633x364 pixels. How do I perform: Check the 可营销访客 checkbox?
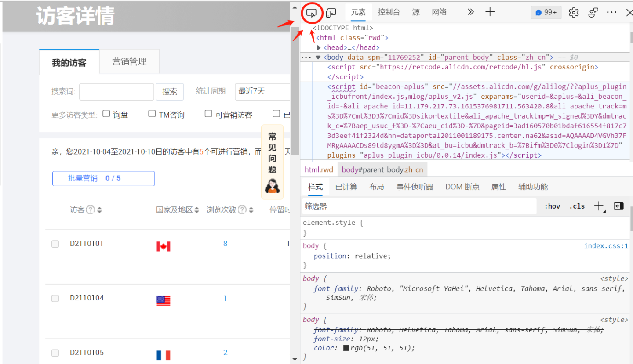pyautogui.click(x=208, y=114)
